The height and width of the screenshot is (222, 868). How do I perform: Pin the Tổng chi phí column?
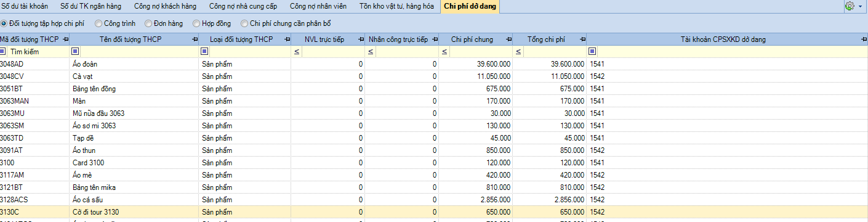tap(582, 39)
